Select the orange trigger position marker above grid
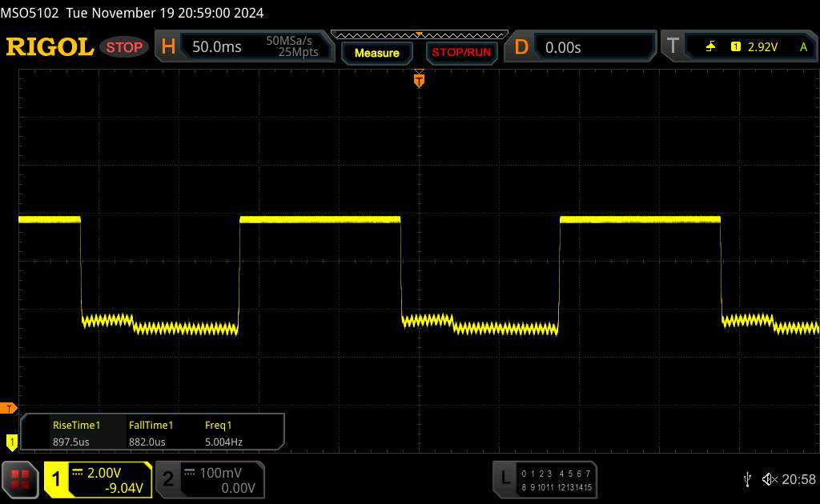This screenshot has width=820, height=504. pyautogui.click(x=418, y=78)
